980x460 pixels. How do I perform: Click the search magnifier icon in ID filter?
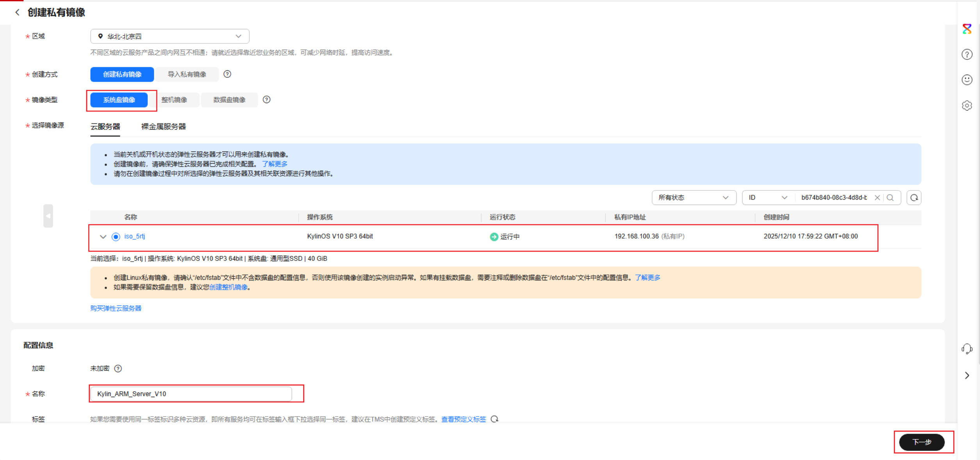[890, 198]
